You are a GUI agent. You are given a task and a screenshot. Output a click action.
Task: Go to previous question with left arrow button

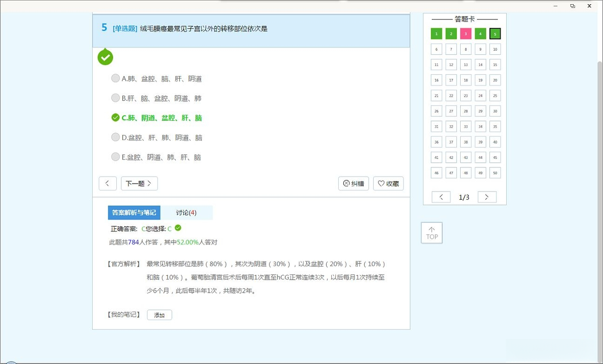point(107,184)
